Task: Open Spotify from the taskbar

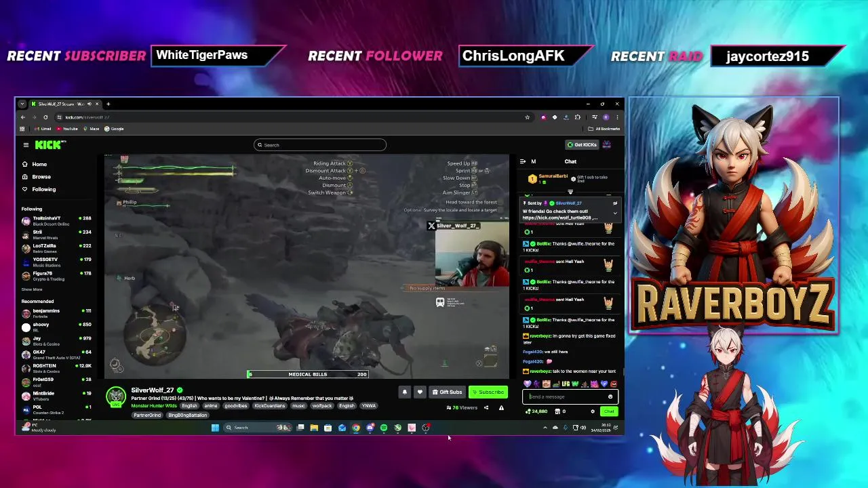Action: point(384,428)
